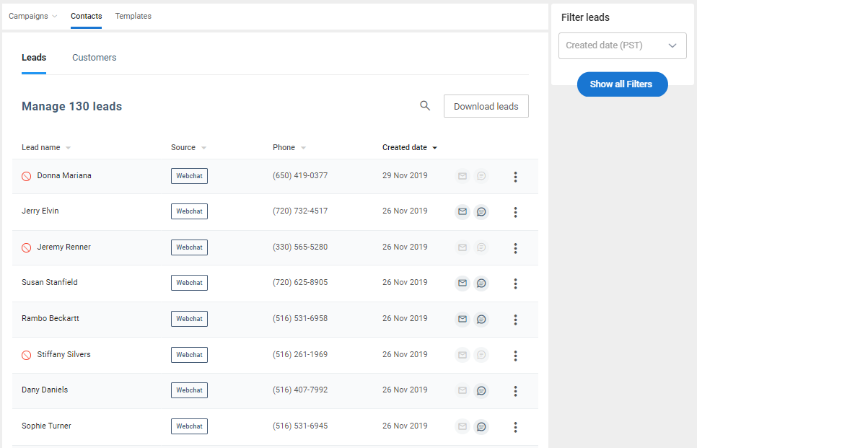Open the Templates tab

coord(133,16)
